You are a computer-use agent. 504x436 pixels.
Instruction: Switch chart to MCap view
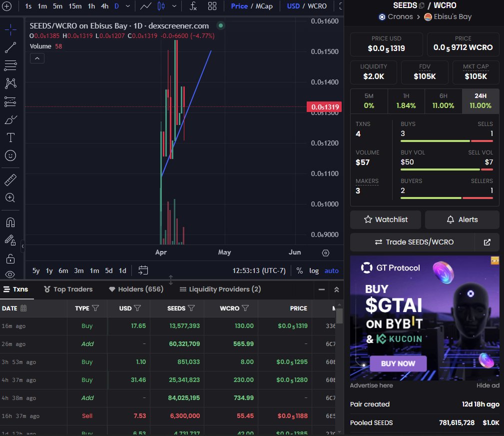click(x=264, y=6)
